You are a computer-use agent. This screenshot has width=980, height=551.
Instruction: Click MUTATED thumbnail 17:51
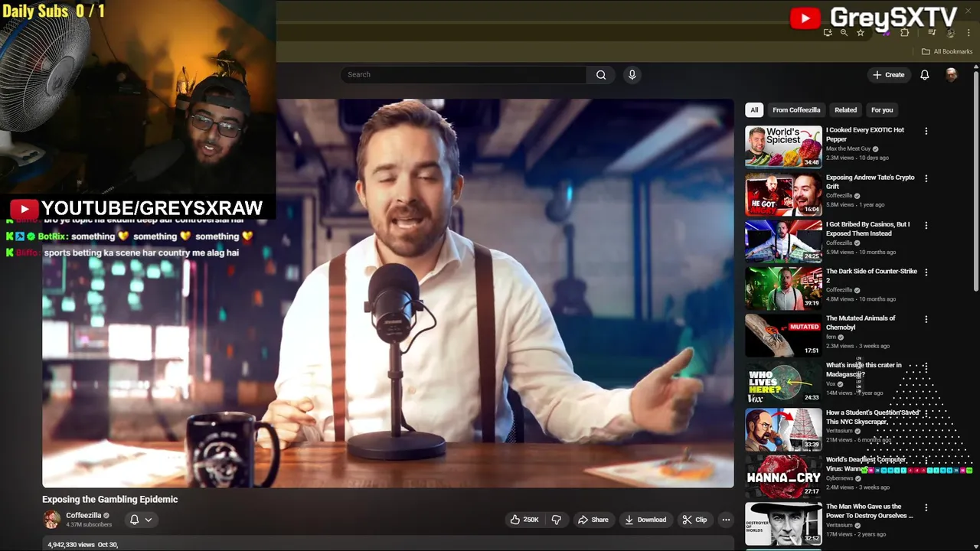coord(783,335)
